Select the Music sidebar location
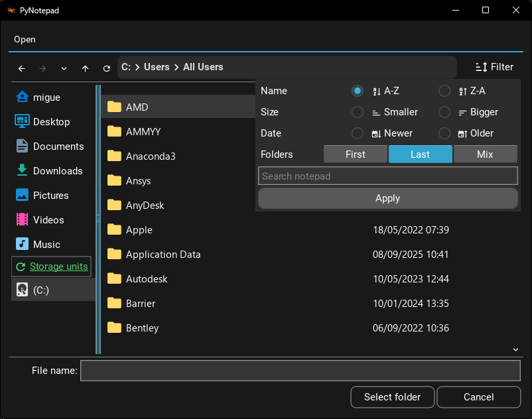532x419 pixels. pos(38,245)
